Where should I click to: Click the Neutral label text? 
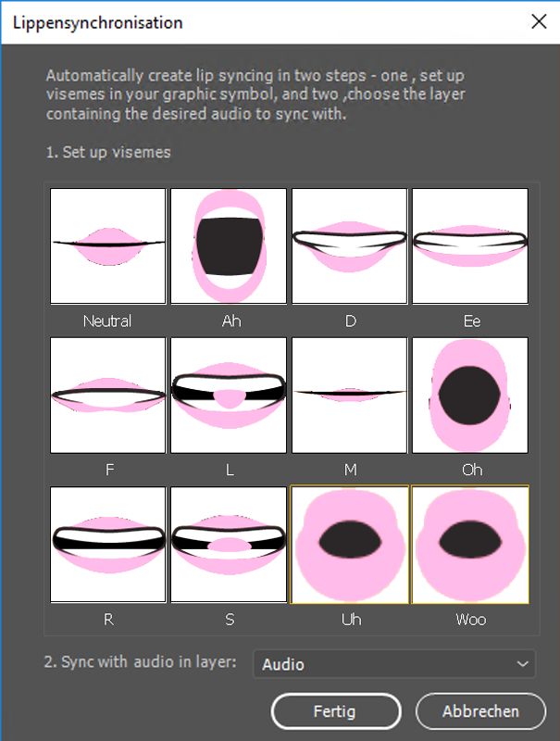(107, 320)
